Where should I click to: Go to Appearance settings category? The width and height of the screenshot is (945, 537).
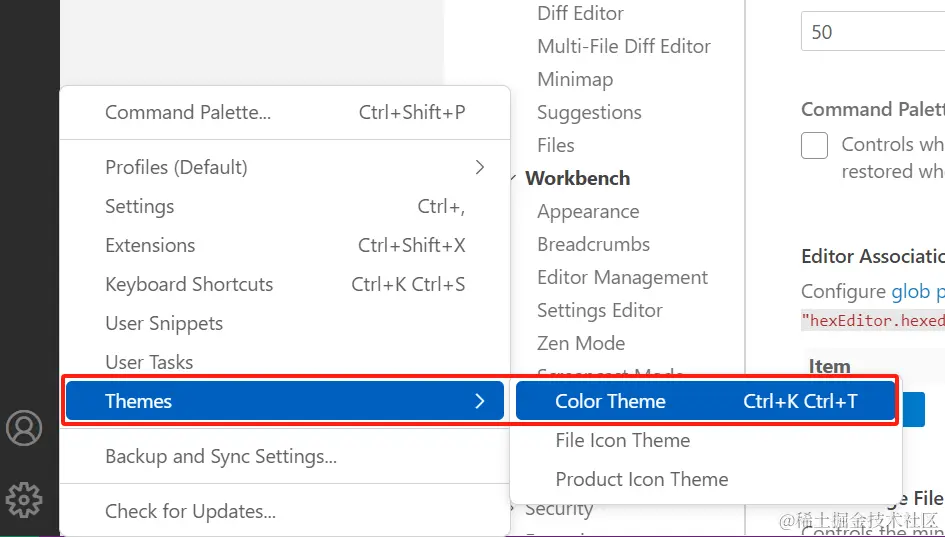pyautogui.click(x=588, y=211)
